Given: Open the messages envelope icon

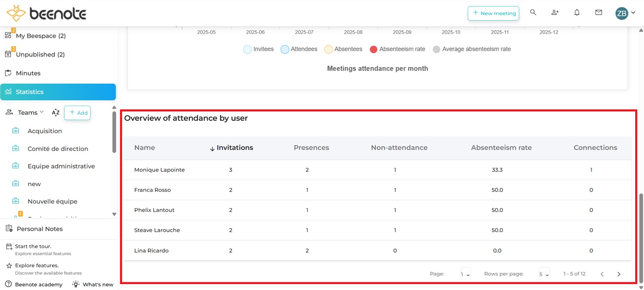Looking at the screenshot, I should click(x=599, y=13).
